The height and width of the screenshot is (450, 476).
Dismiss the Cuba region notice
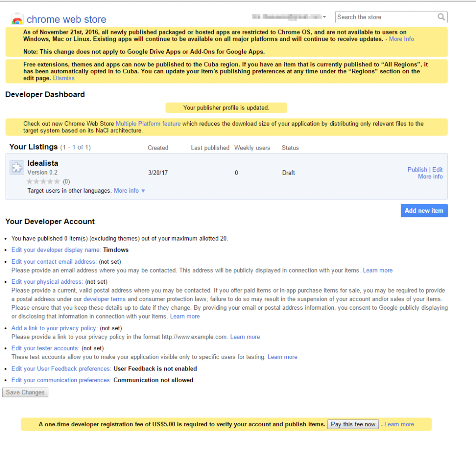(64, 78)
